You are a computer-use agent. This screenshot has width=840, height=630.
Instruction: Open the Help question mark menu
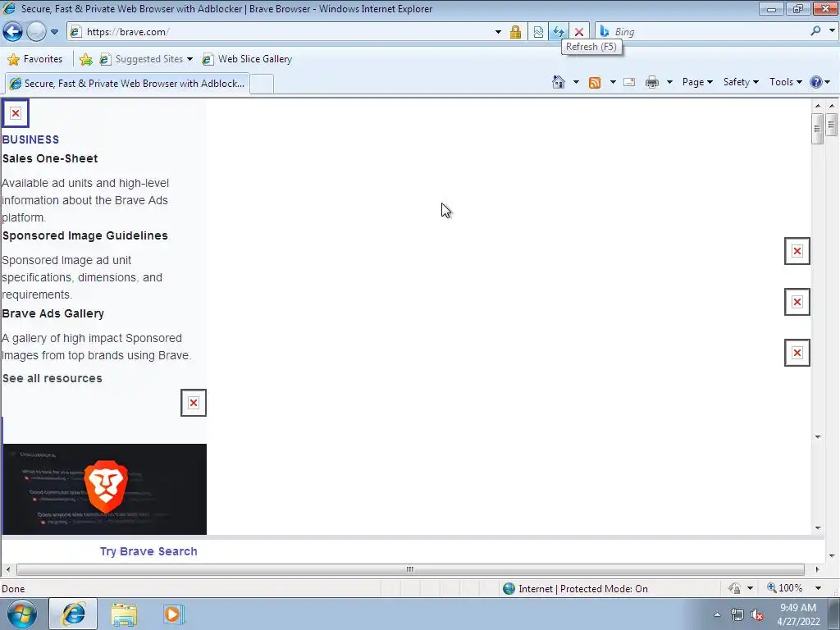point(819,82)
